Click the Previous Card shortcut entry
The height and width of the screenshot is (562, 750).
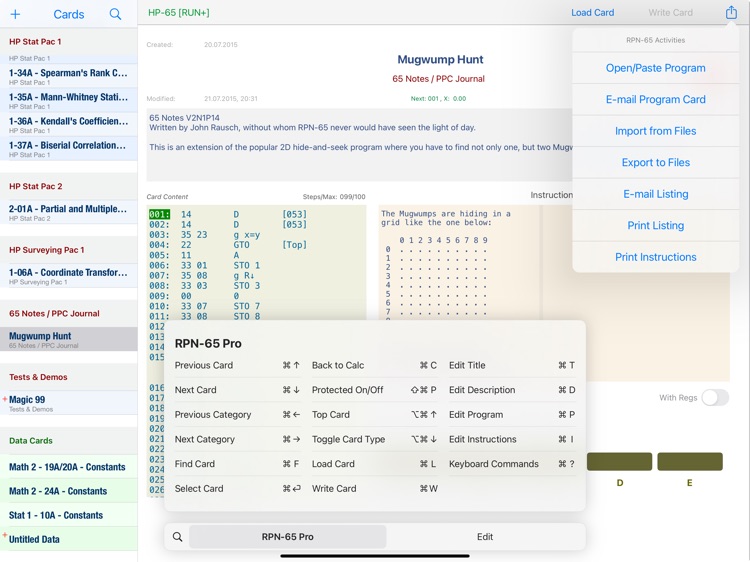pos(237,365)
